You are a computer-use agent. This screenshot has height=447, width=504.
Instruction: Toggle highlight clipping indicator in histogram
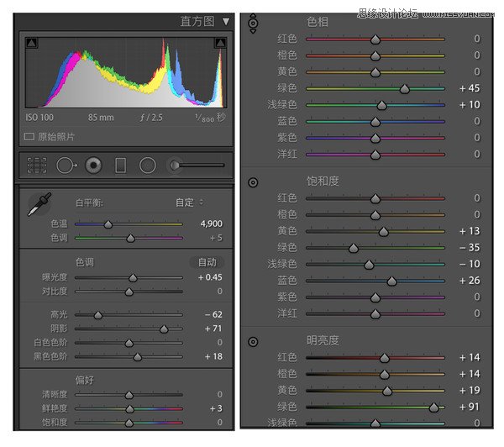point(220,43)
